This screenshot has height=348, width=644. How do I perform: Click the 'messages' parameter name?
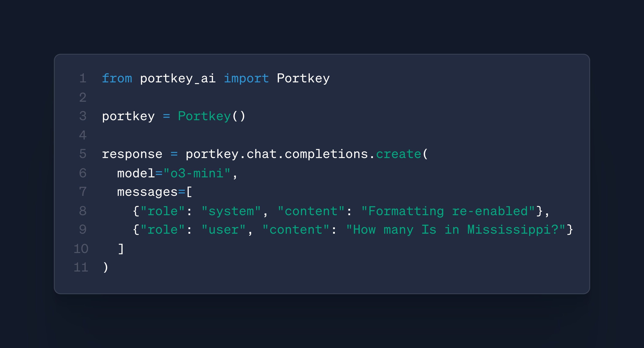tap(147, 192)
